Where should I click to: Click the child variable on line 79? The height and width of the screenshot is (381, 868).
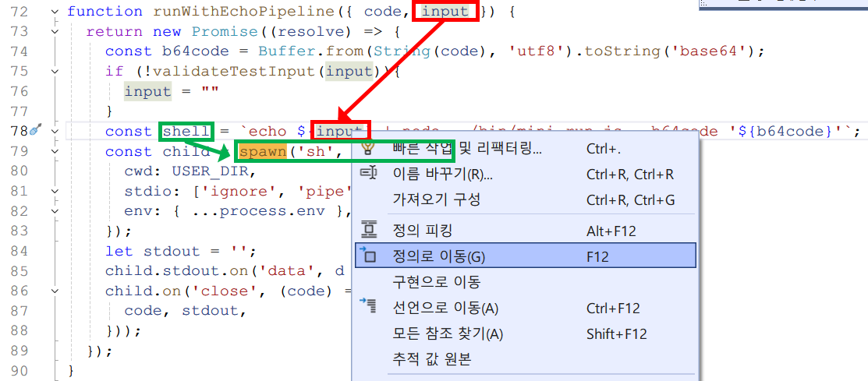186,151
